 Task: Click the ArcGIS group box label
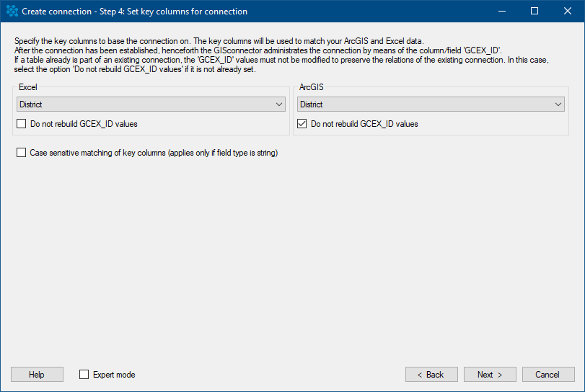pos(311,87)
